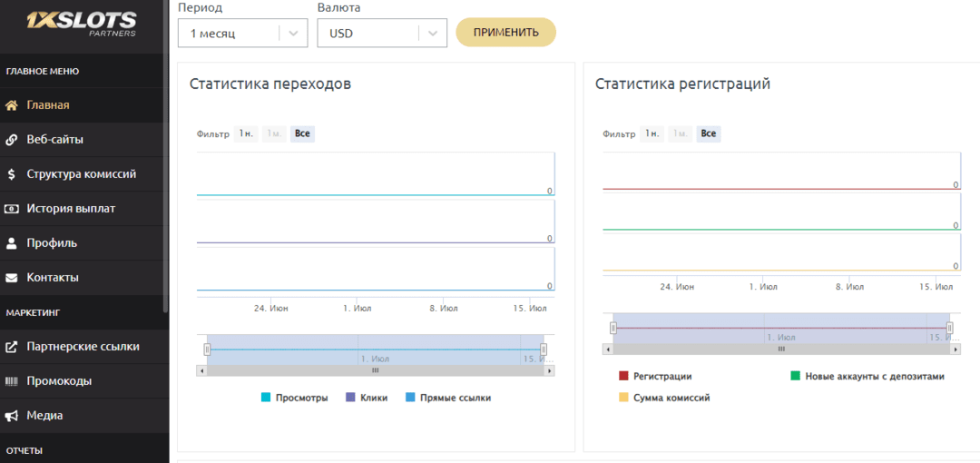The width and height of the screenshot is (980, 463).
Task: Open the Период dropdown showing 1 месяц
Action: coord(242,34)
